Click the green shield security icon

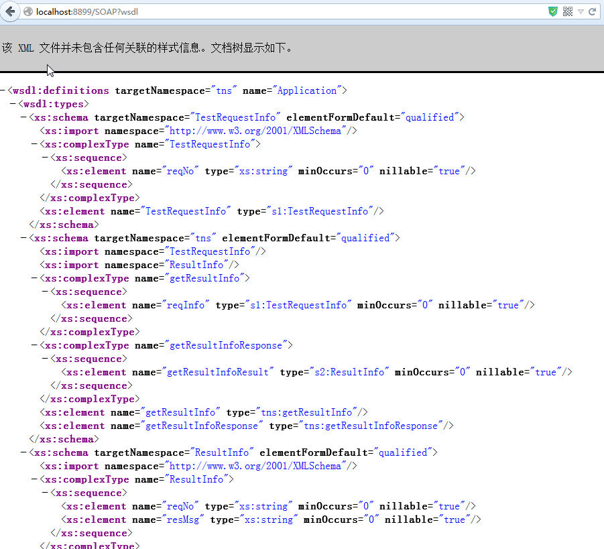click(x=553, y=12)
